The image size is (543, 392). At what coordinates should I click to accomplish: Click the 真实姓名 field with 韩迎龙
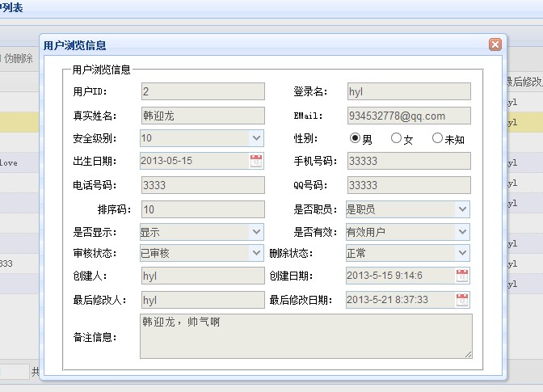(203, 116)
